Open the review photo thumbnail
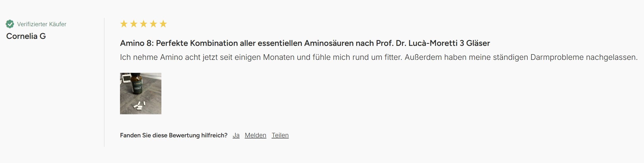 [140, 93]
